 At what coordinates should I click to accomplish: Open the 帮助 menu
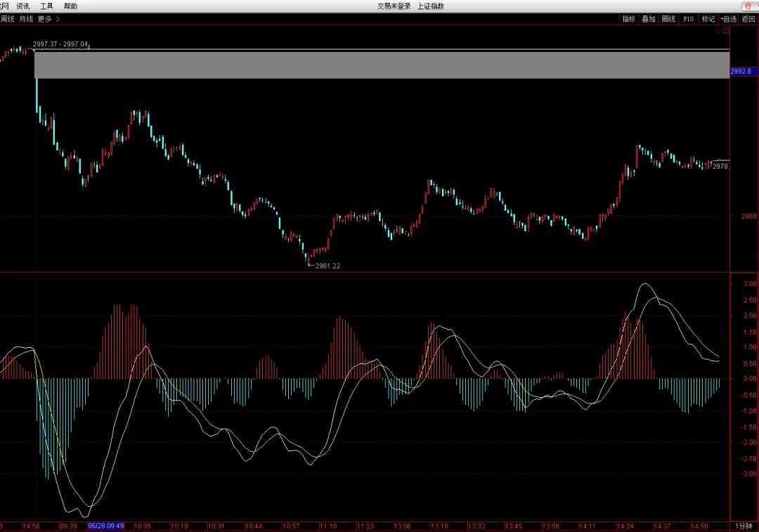point(71,6)
